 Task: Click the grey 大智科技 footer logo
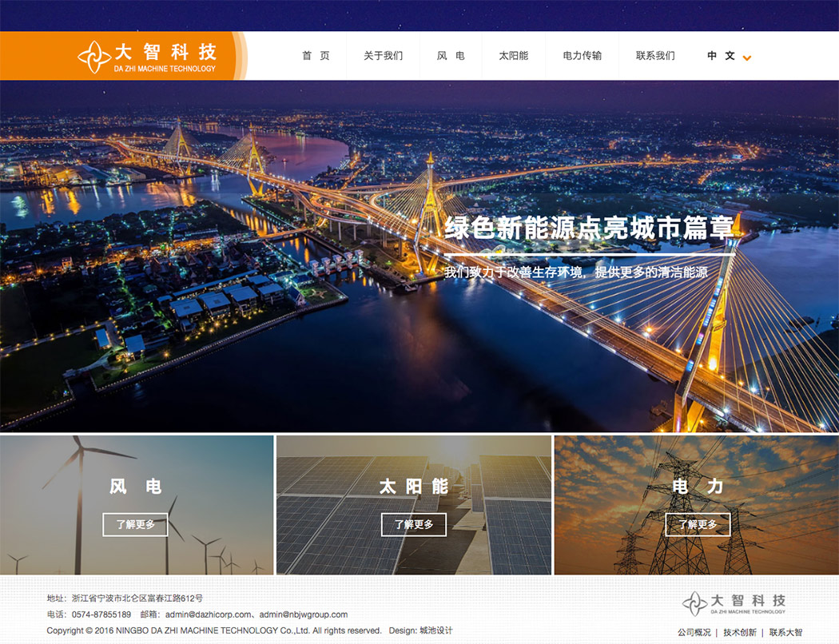tap(734, 603)
